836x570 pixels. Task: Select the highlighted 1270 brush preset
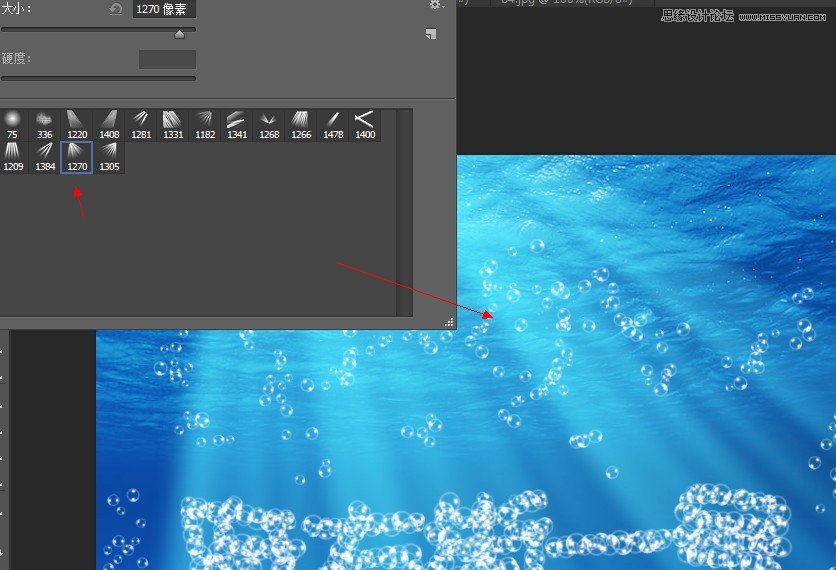[76, 156]
